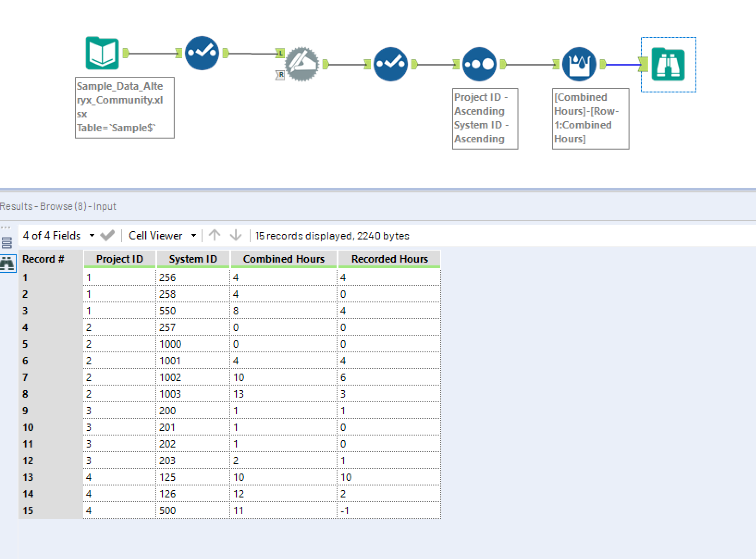Select the first blue Select tool in workflow
The height and width of the screenshot is (559, 756).
point(202,52)
